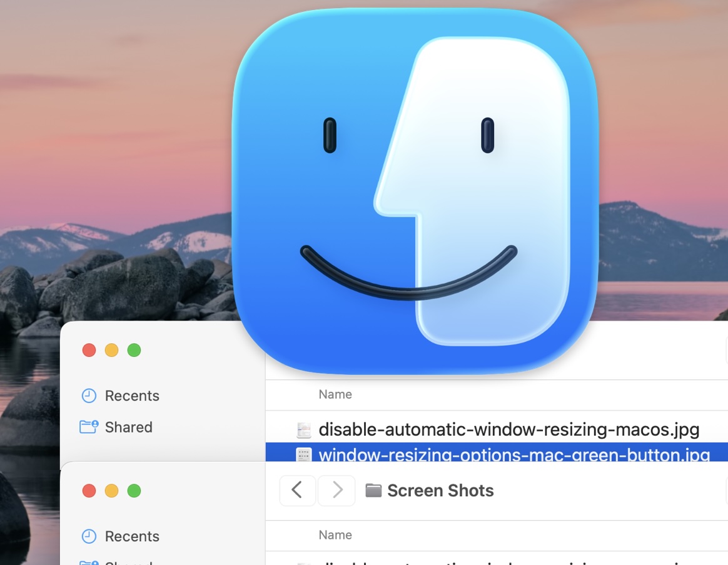Select the Recents clock icon in sidebar
The height and width of the screenshot is (565, 728).
coord(88,396)
